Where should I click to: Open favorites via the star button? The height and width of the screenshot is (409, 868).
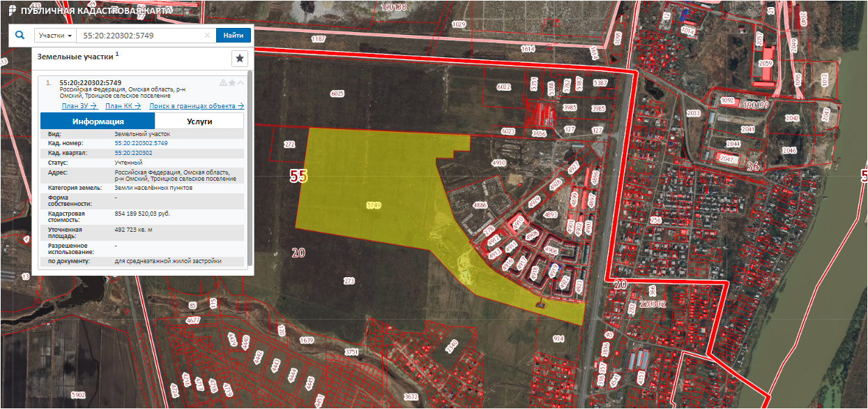pyautogui.click(x=239, y=59)
